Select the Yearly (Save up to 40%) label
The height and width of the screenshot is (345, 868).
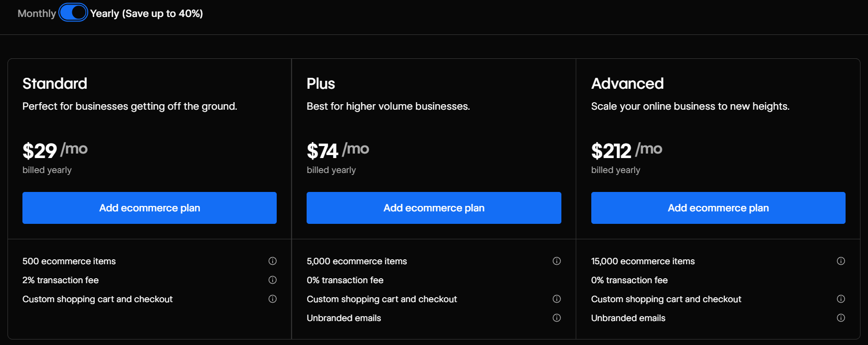pos(147,13)
